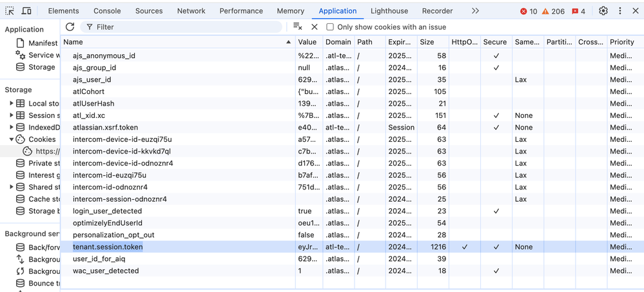
Task: Select the ajs_group_id cookie row
Action: (352, 67)
